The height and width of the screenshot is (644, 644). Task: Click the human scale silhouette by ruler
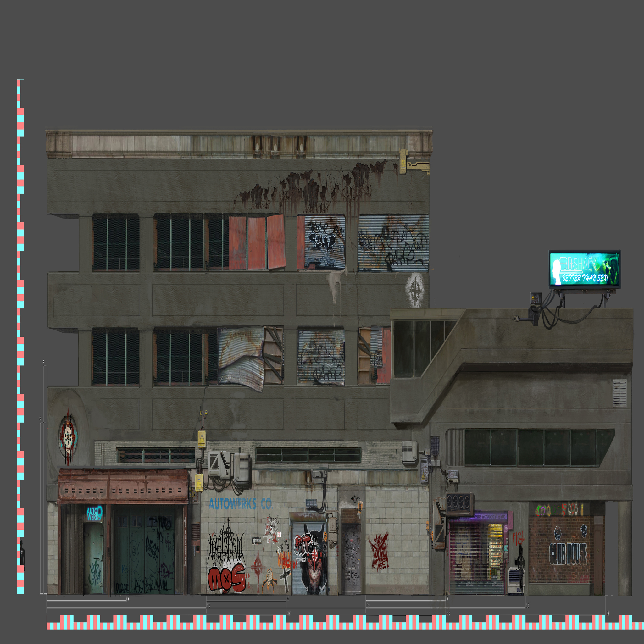(22, 556)
